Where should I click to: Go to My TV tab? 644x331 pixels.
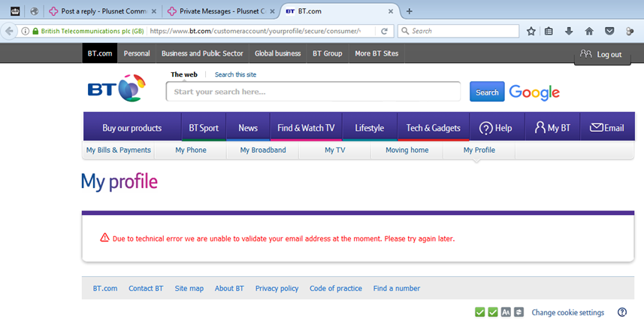334,150
